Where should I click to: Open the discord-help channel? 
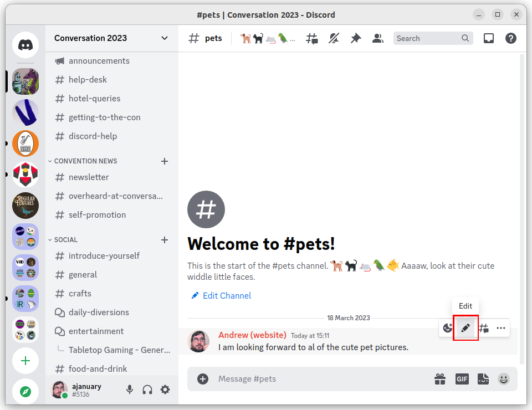[112, 136]
